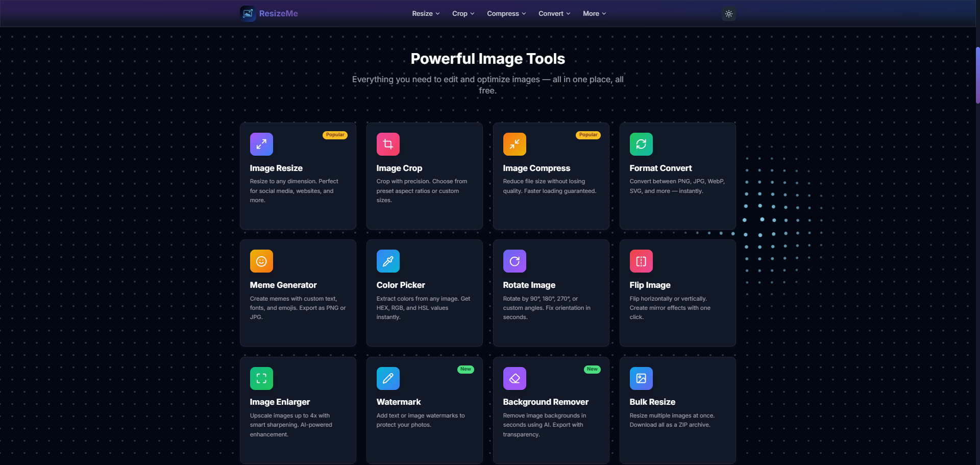Click 'Resize multiple images at once' description
Viewport: 980px width, 465px height.
(x=672, y=421)
